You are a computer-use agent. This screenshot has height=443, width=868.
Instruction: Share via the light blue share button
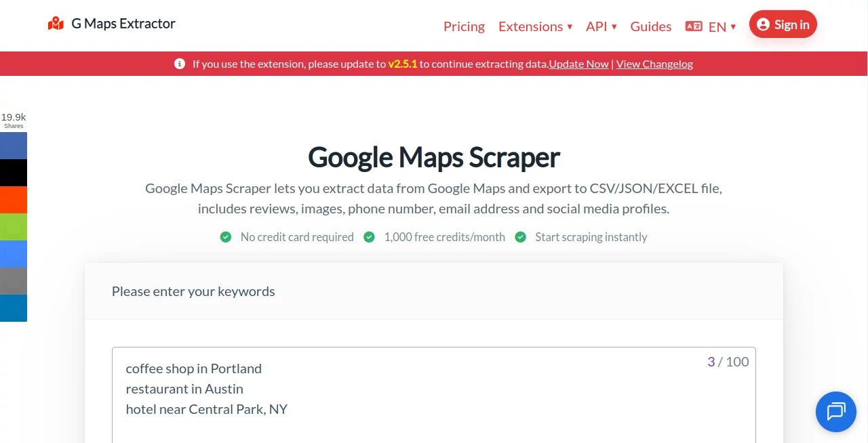point(14,254)
